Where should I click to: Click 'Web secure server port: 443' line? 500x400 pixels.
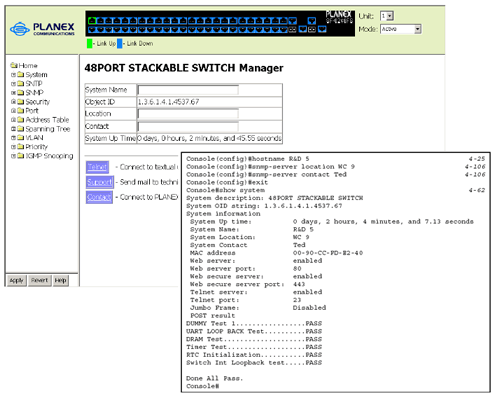click(x=248, y=284)
